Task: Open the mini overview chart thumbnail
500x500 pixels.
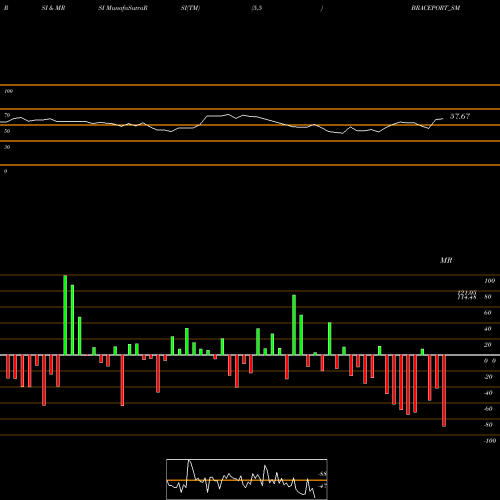Action: [247, 479]
